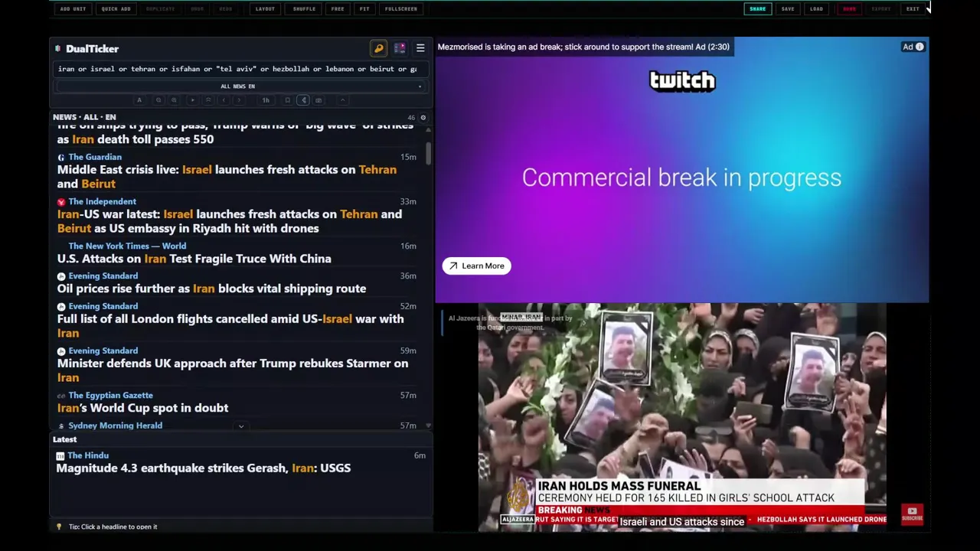Click the Al Jazeera funeral video thumbnail
The height and width of the screenshot is (551, 980).
[681, 417]
